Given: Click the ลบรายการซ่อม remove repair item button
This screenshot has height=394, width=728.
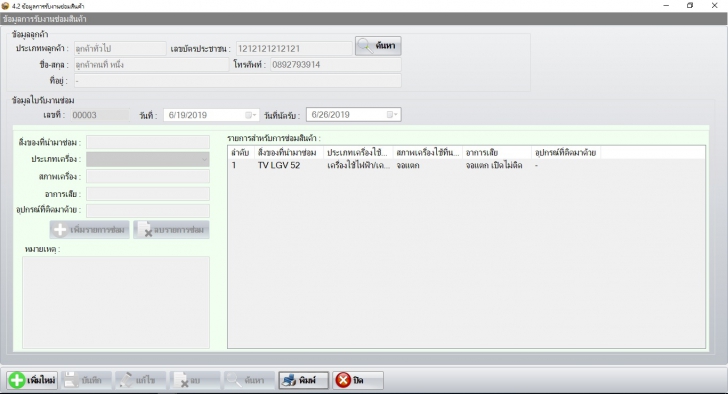Looking at the screenshot, I should pos(171,230).
